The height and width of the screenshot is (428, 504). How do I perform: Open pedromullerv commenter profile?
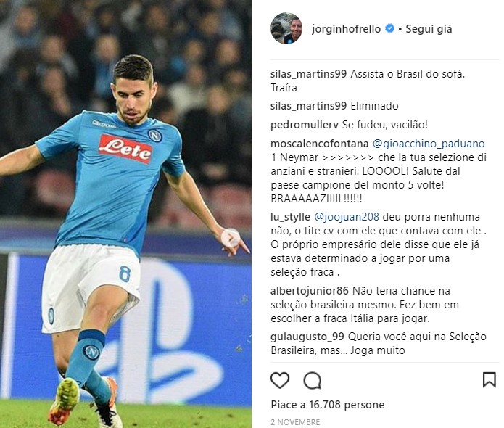pyautogui.click(x=305, y=125)
